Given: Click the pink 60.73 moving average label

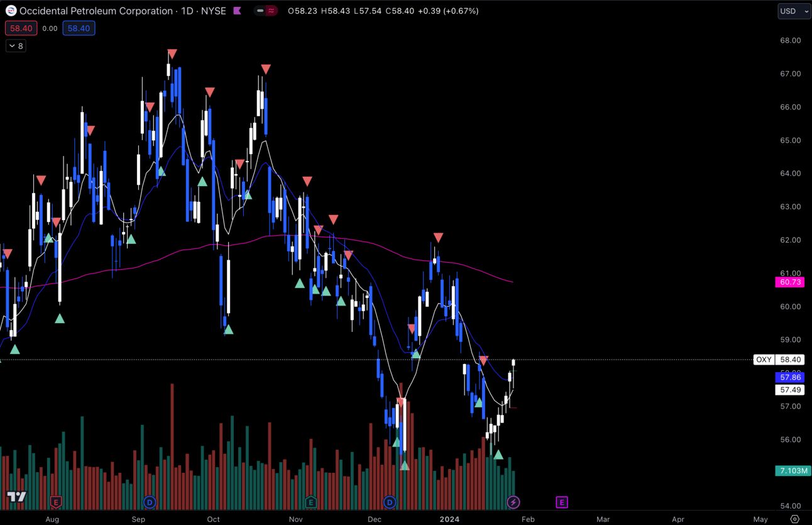Looking at the screenshot, I should click(790, 282).
